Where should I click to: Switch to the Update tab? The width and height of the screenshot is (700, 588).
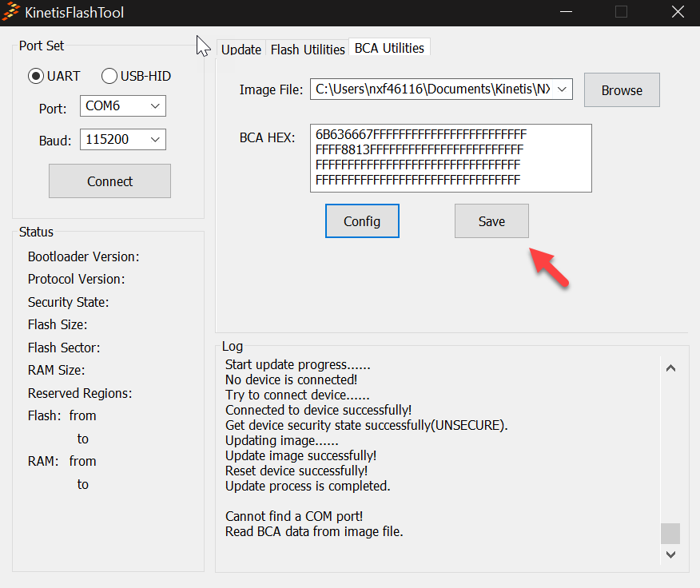pyautogui.click(x=241, y=49)
